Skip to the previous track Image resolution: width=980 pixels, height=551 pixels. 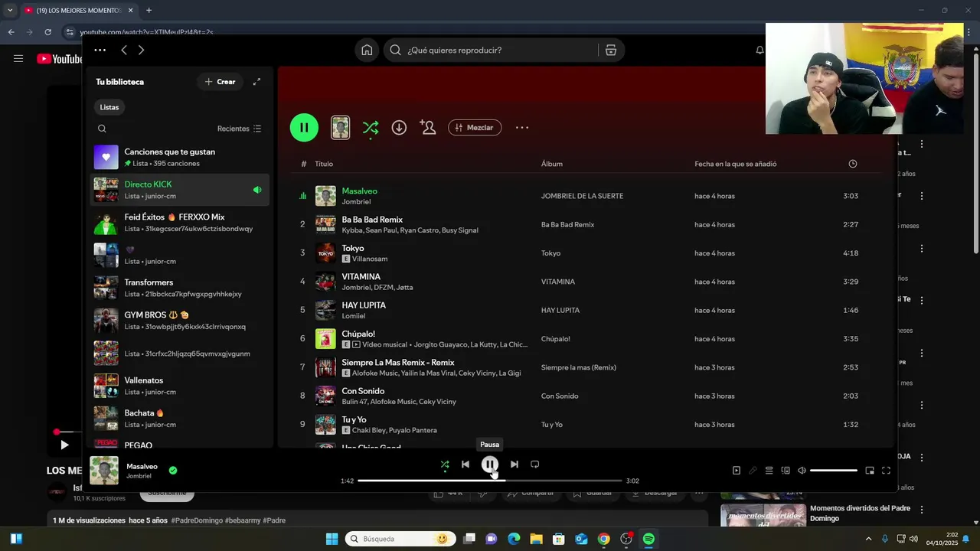465,465
